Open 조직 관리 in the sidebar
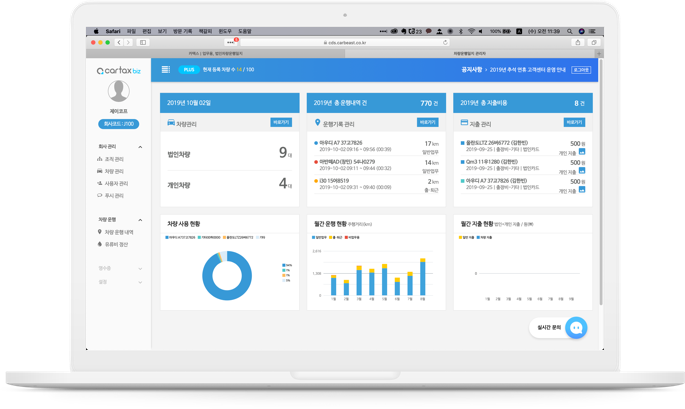This screenshot has height=409, width=685. pos(111,159)
